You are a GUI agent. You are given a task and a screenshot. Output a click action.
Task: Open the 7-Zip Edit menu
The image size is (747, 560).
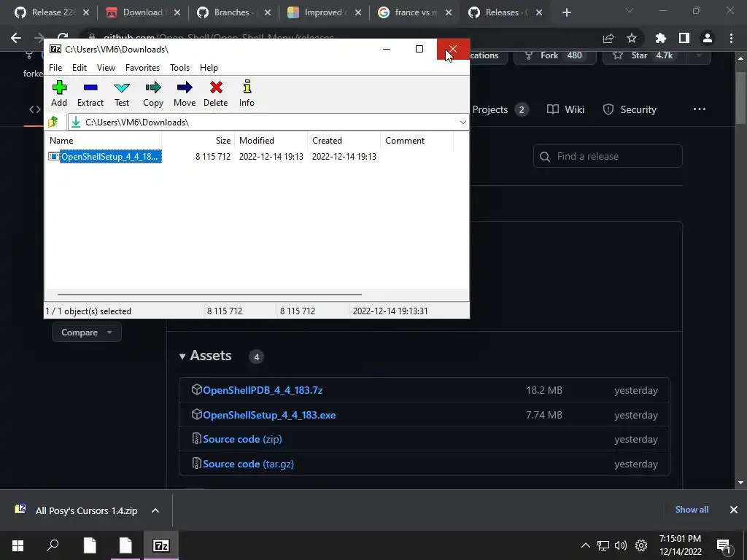coord(79,68)
